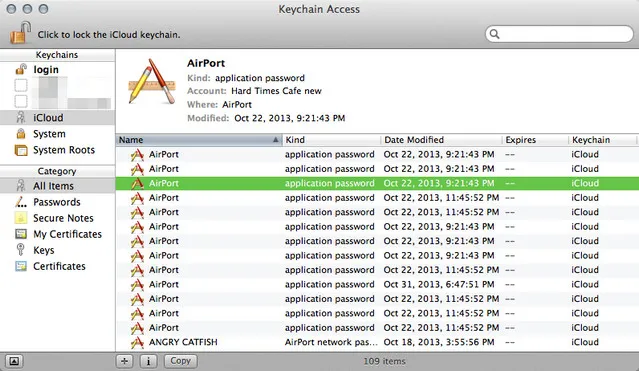Click 'AirPort network pas...' kind cell

(331, 342)
